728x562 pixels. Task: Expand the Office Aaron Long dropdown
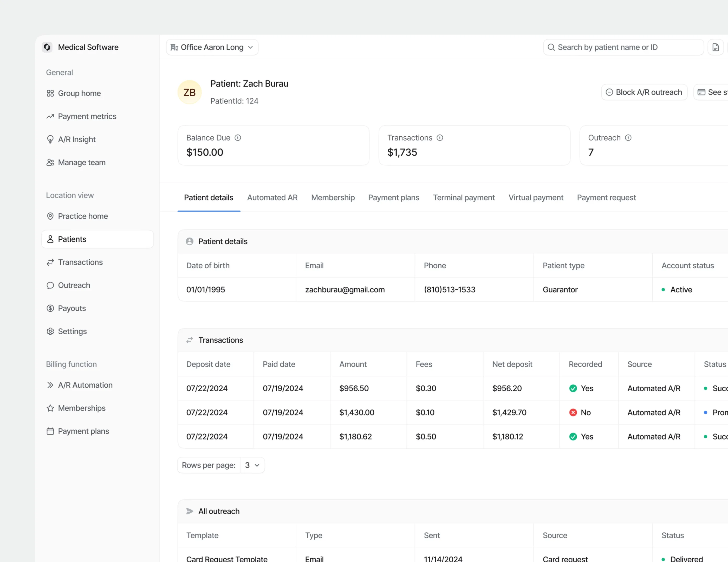pyautogui.click(x=212, y=47)
